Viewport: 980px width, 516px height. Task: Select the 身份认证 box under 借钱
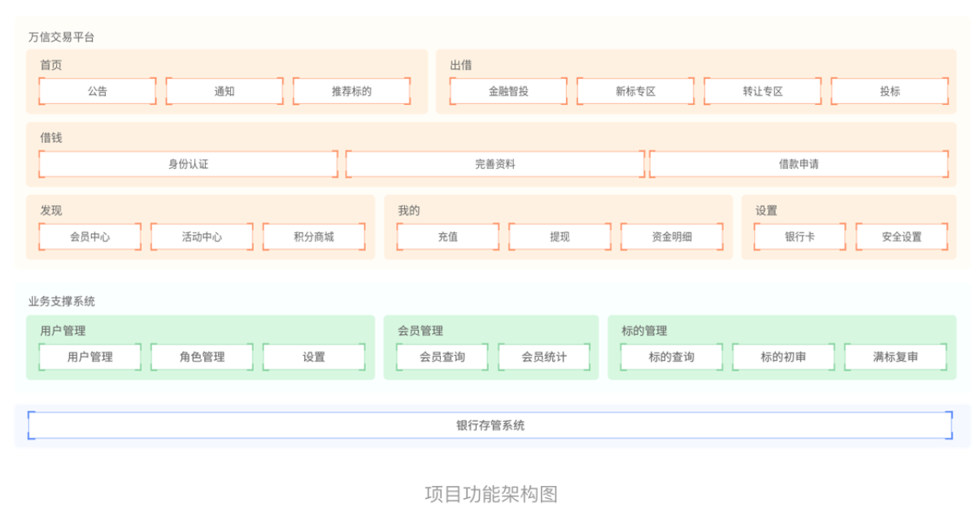[x=188, y=164]
